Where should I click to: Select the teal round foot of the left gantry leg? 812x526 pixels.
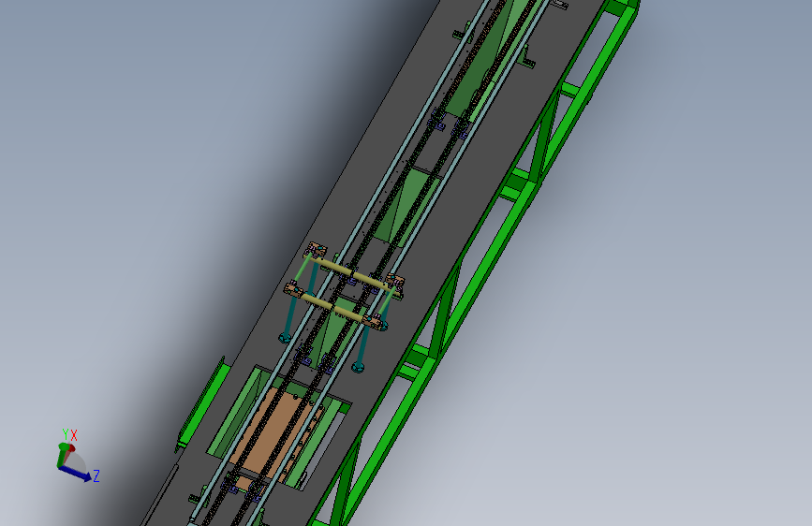(x=285, y=338)
